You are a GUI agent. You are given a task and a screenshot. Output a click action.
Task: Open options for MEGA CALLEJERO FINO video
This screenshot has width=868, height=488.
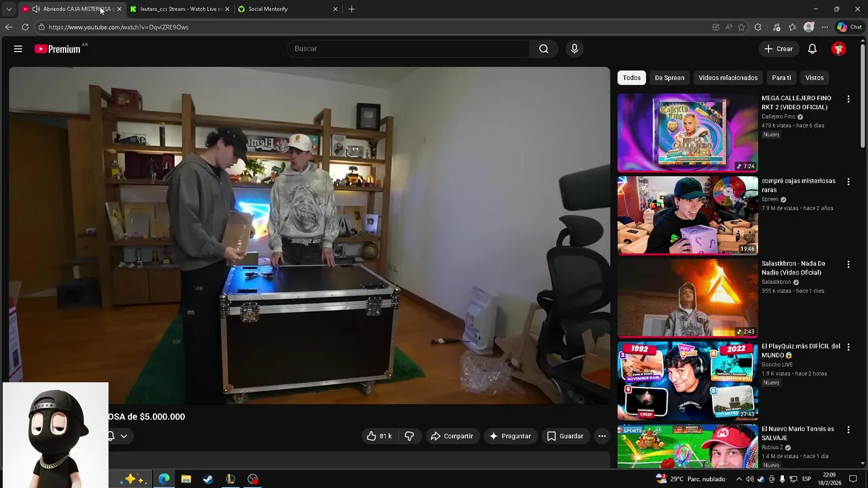click(x=848, y=99)
